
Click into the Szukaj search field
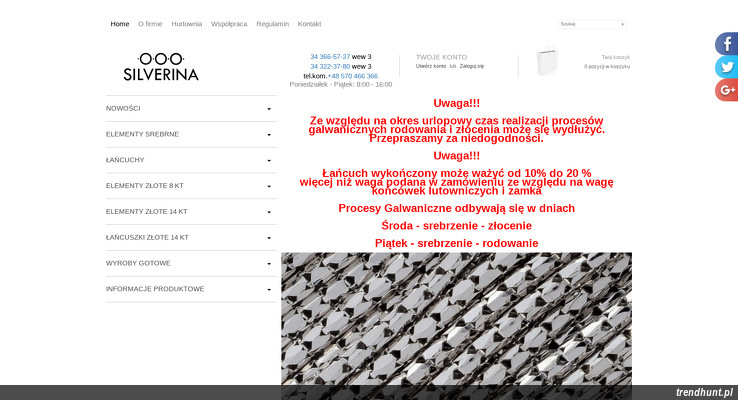(588, 23)
